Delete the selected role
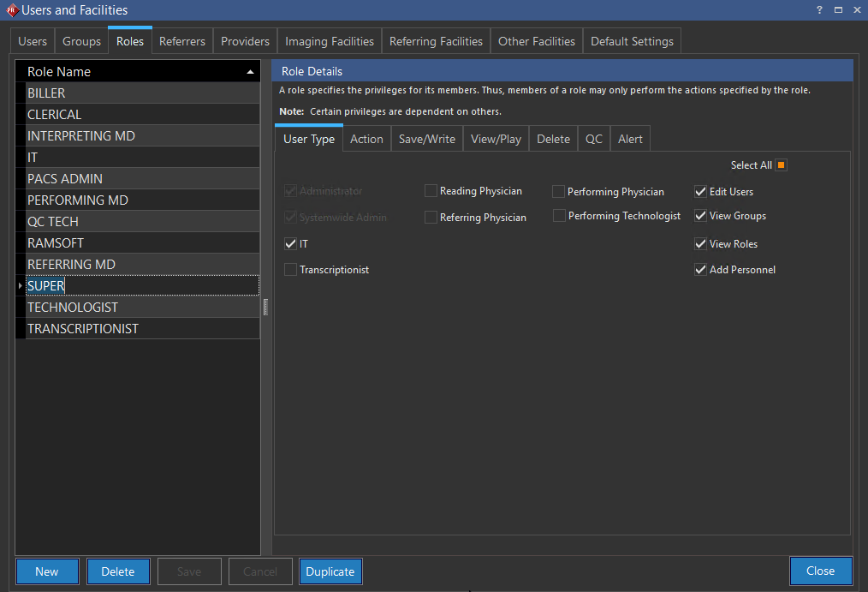This screenshot has height=592, width=868. [118, 571]
